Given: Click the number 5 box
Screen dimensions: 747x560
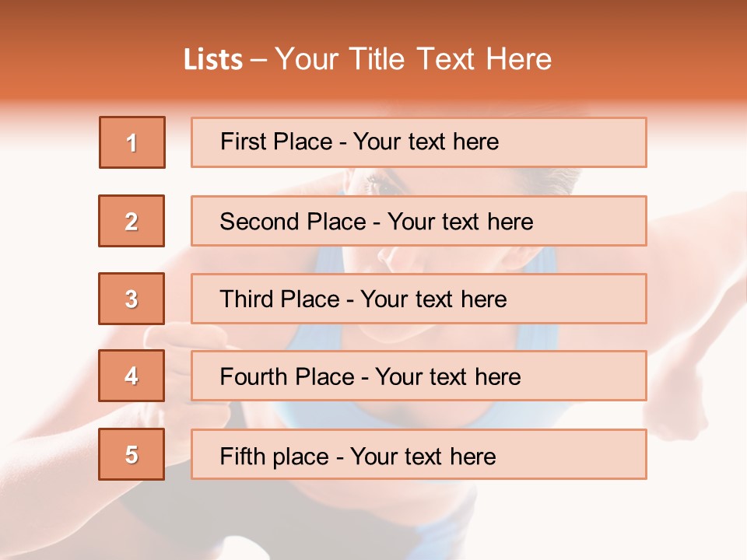Looking at the screenshot, I should pyautogui.click(x=132, y=454).
